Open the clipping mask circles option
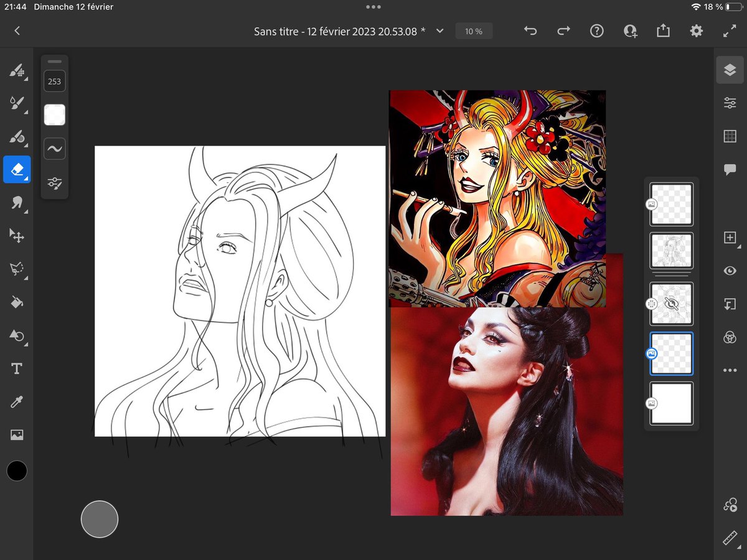Screen dimensions: 747x560 pos(730,337)
